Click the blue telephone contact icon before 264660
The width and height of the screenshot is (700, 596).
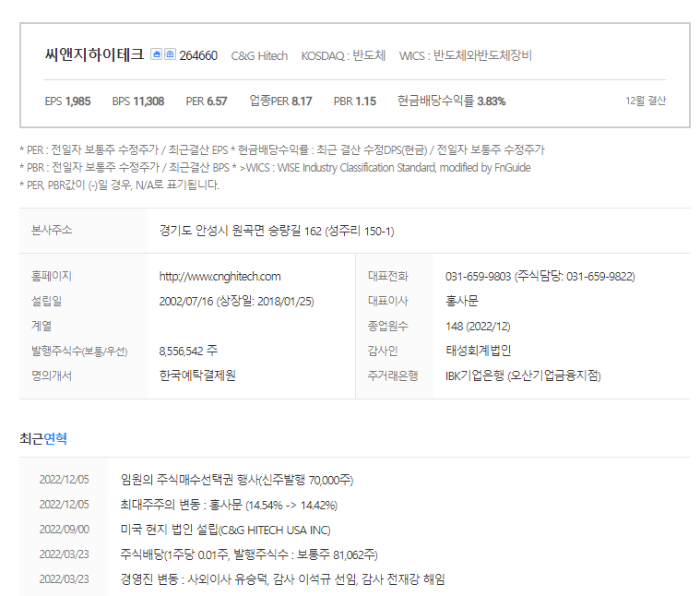(x=170, y=54)
